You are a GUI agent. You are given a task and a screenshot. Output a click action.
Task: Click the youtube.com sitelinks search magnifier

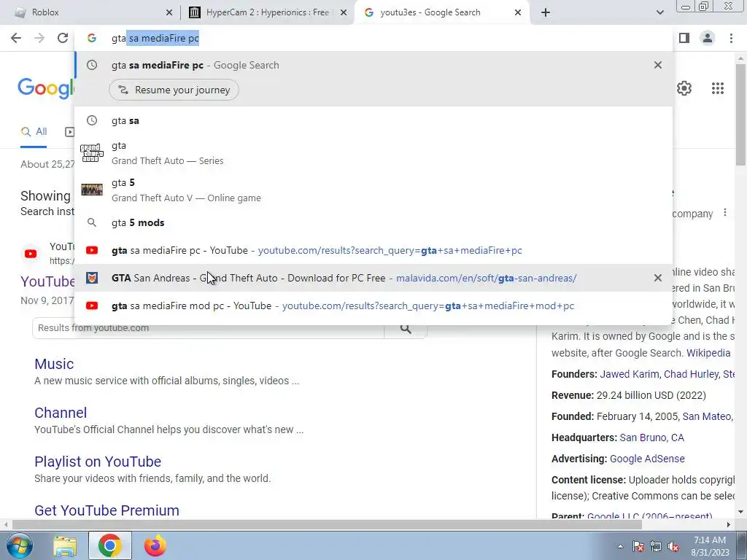pos(406,328)
